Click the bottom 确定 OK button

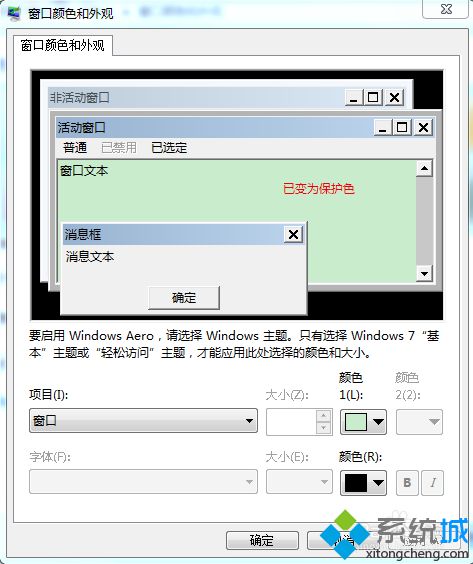coord(262,540)
